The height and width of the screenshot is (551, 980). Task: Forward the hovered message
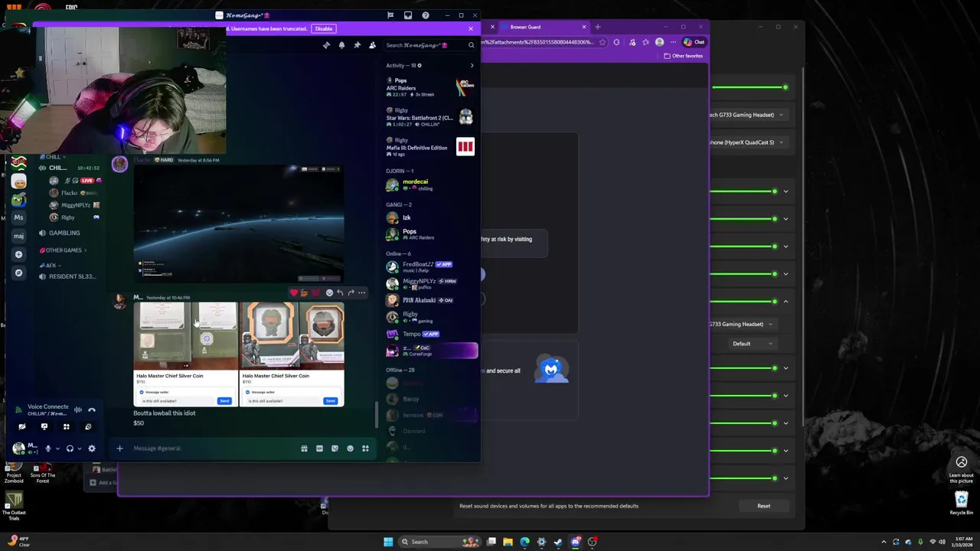351,292
